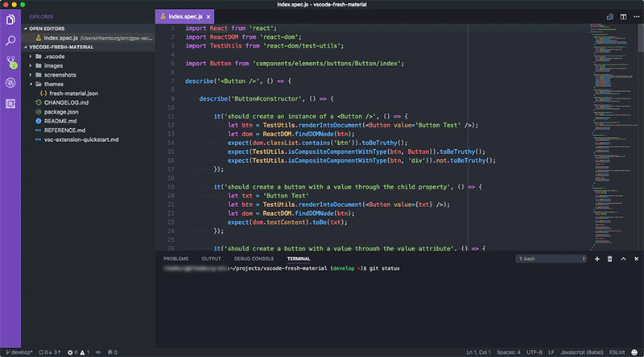644x357 pixels.
Task: Click the smiley feedback icon
Action: [635, 352]
